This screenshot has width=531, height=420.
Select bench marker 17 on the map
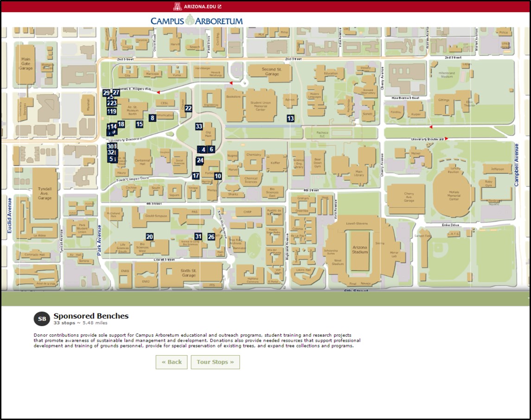point(196,176)
